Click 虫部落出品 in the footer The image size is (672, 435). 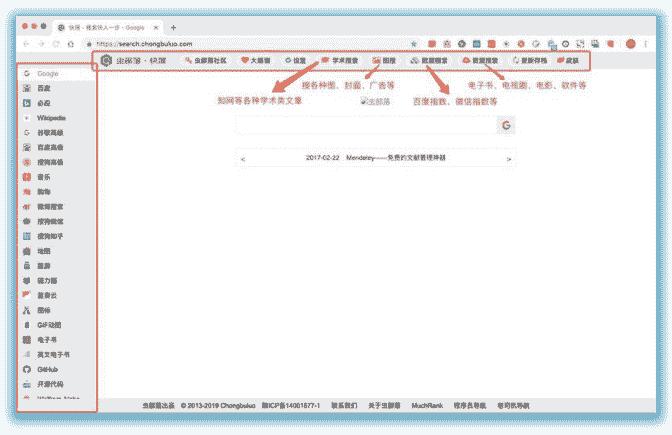tap(159, 405)
